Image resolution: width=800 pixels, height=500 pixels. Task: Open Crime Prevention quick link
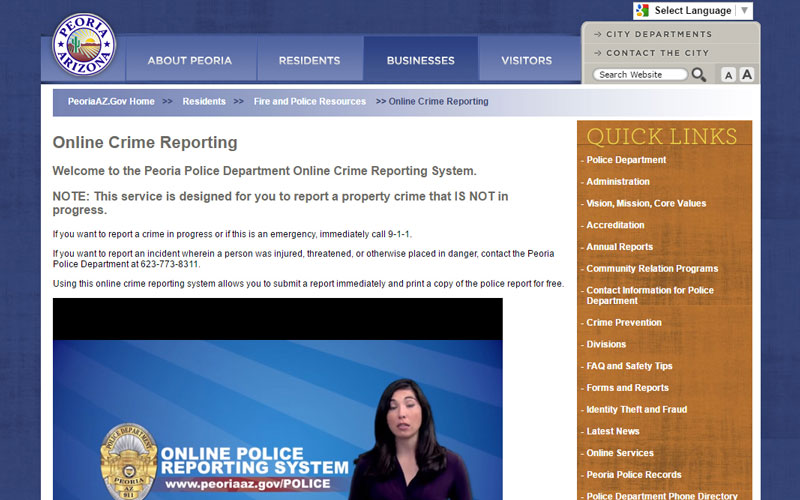(624, 322)
